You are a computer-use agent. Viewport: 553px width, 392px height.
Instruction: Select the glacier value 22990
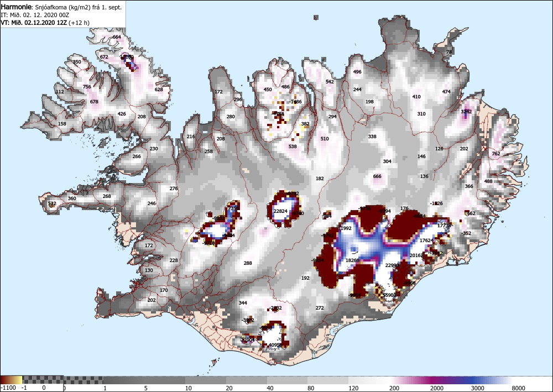(392, 265)
